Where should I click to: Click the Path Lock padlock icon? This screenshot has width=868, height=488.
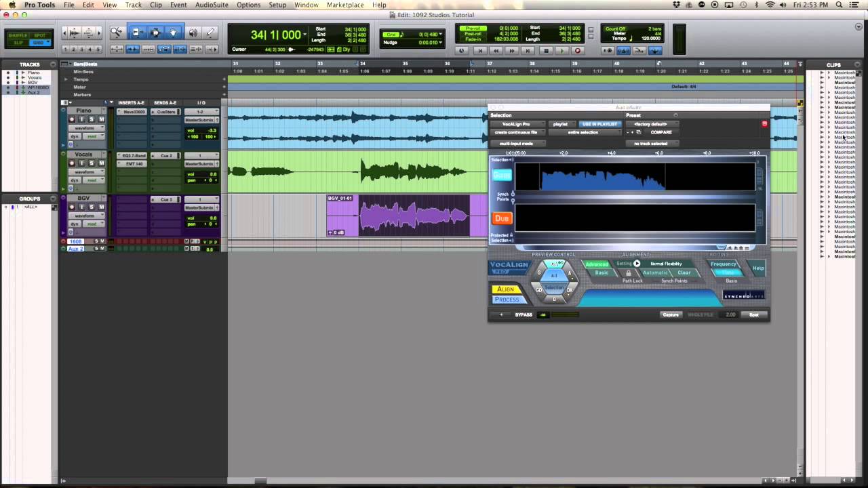(x=629, y=273)
